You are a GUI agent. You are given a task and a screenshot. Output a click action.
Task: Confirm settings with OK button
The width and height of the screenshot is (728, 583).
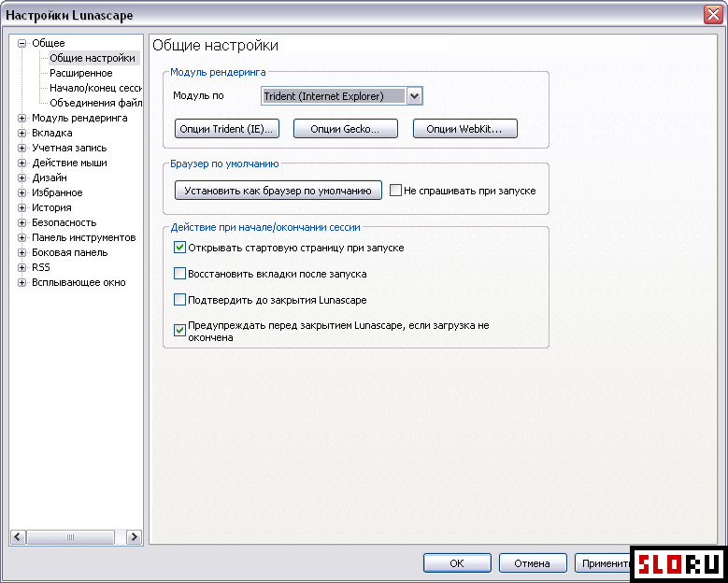457,563
